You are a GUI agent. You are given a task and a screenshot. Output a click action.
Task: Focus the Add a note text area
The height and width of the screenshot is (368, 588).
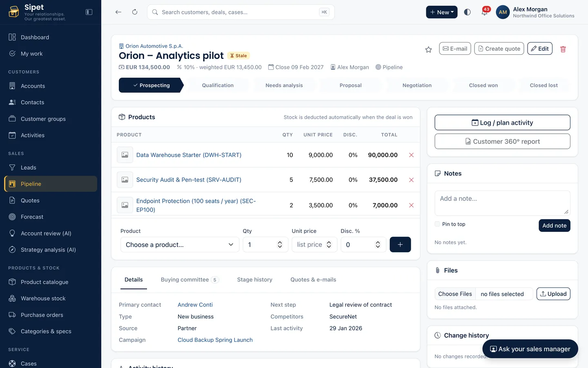502,203
